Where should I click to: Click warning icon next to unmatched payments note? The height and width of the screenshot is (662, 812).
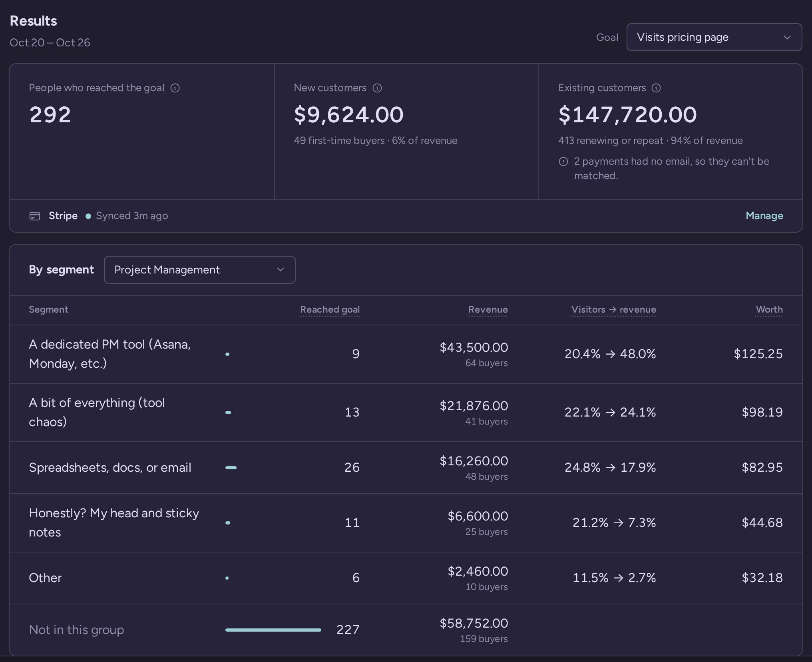click(563, 162)
